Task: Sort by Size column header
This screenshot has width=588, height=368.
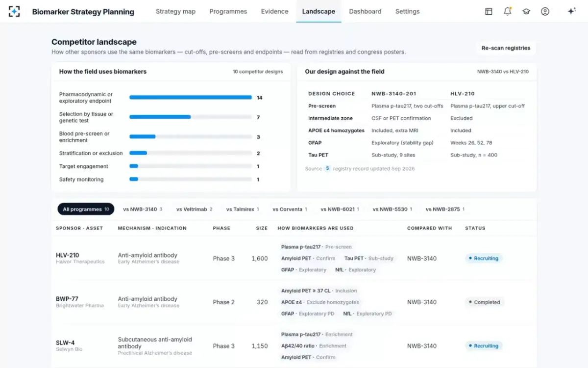Action: 262,228
